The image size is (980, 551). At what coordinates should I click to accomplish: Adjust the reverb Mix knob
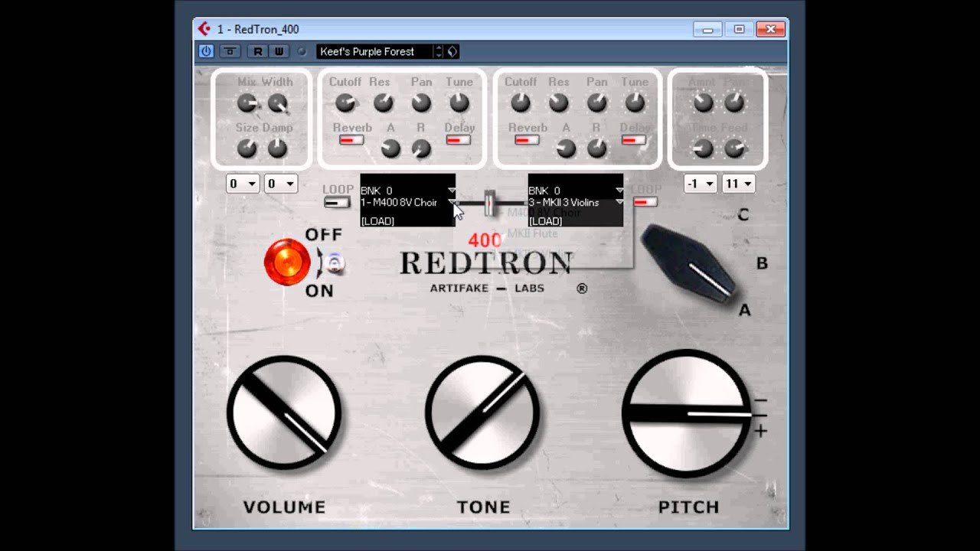[x=247, y=103]
